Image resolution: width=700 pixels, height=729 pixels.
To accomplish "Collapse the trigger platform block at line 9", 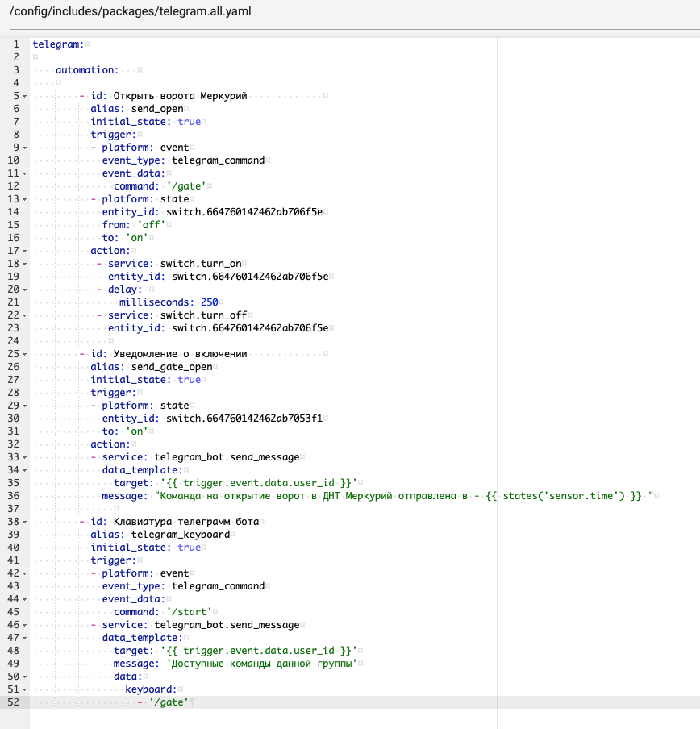I will pos(25,148).
